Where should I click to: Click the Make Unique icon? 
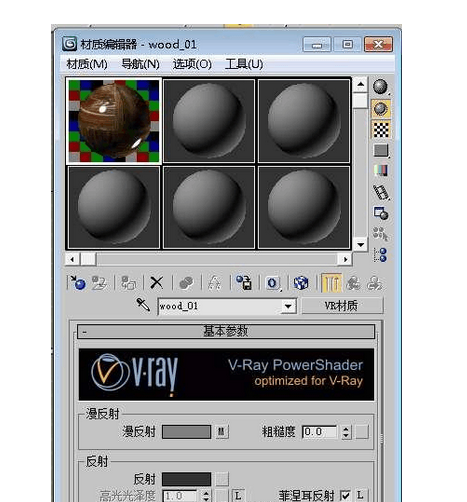(214, 283)
